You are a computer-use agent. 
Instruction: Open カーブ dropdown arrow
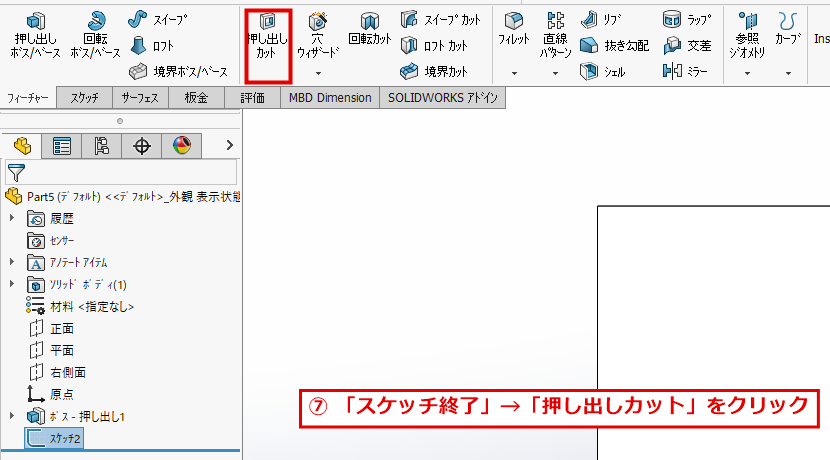[788, 74]
